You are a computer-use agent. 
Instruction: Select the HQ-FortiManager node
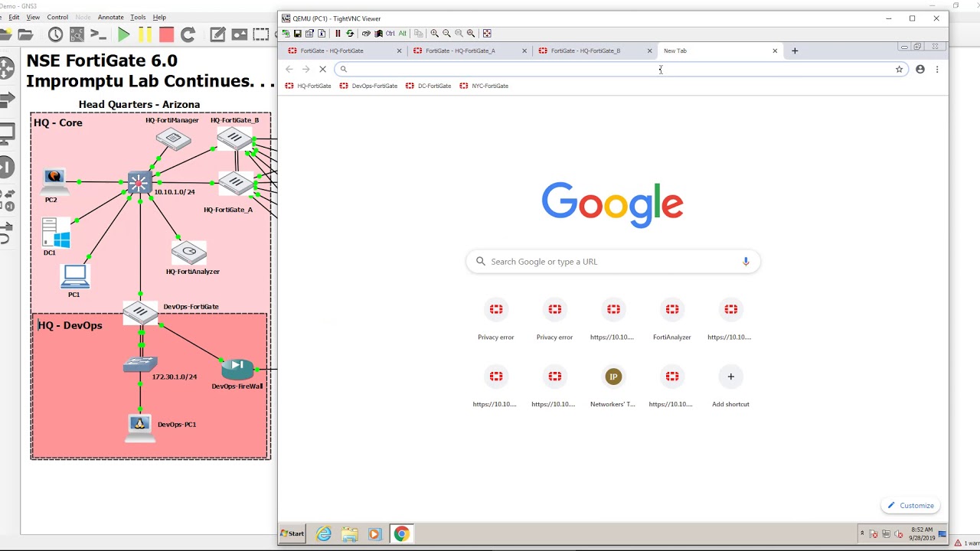point(173,139)
